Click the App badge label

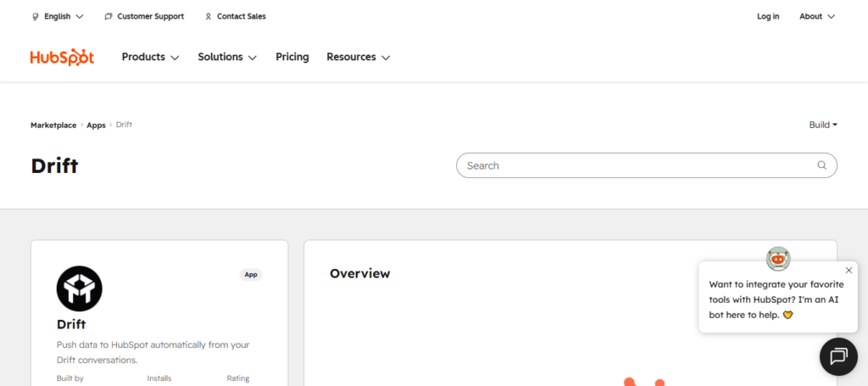click(x=251, y=275)
